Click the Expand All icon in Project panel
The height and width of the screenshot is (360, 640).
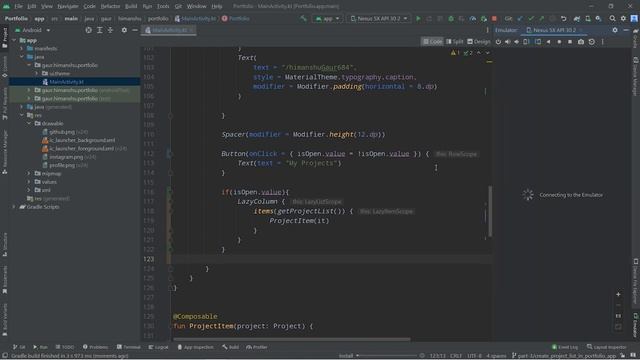tap(100, 30)
